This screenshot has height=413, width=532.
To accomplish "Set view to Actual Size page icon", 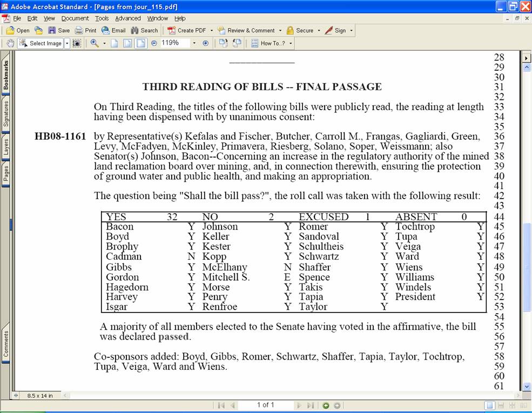I will (x=115, y=43).
